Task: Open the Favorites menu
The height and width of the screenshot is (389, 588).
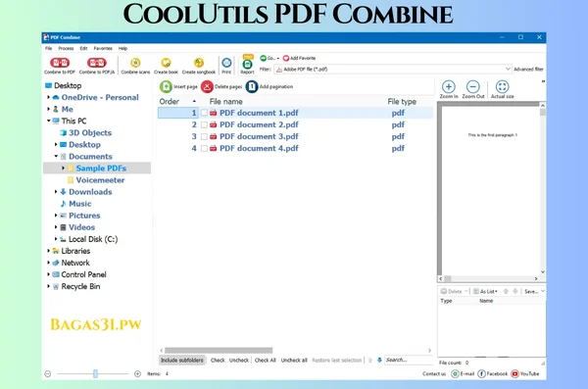Action: click(x=103, y=48)
